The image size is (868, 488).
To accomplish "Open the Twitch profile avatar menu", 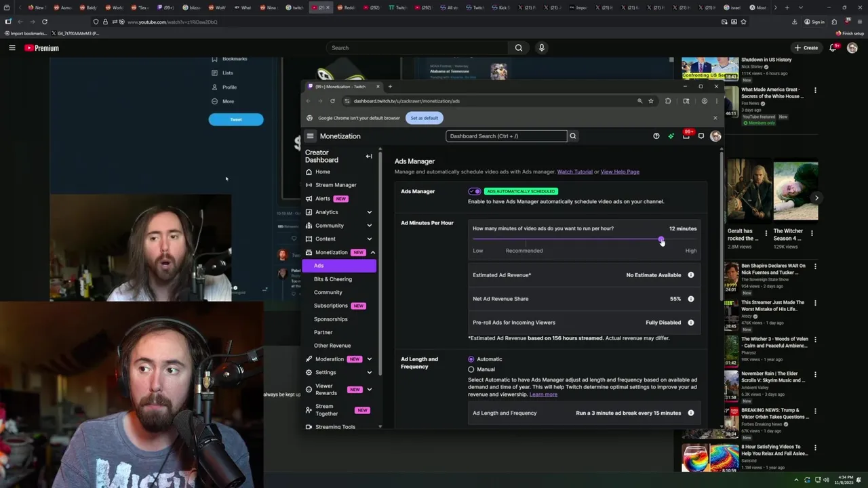I will pos(715,136).
